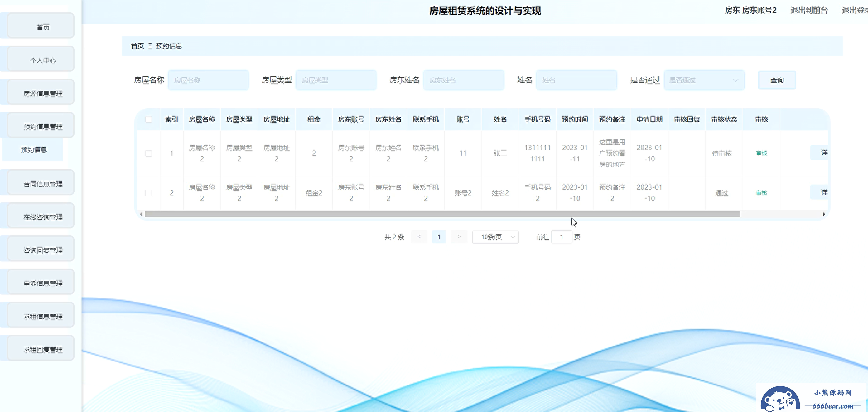This screenshot has width=868, height=412.
Task: Click the 索引 column header
Action: click(171, 119)
